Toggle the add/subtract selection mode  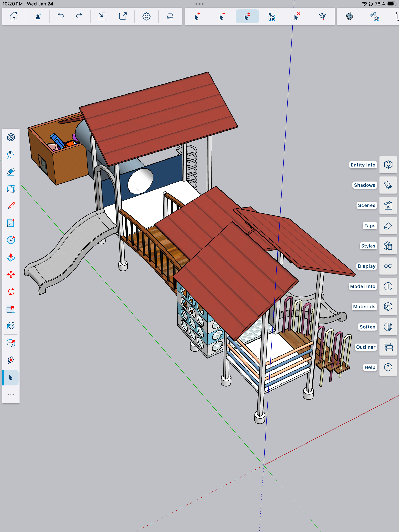pyautogui.click(x=247, y=16)
